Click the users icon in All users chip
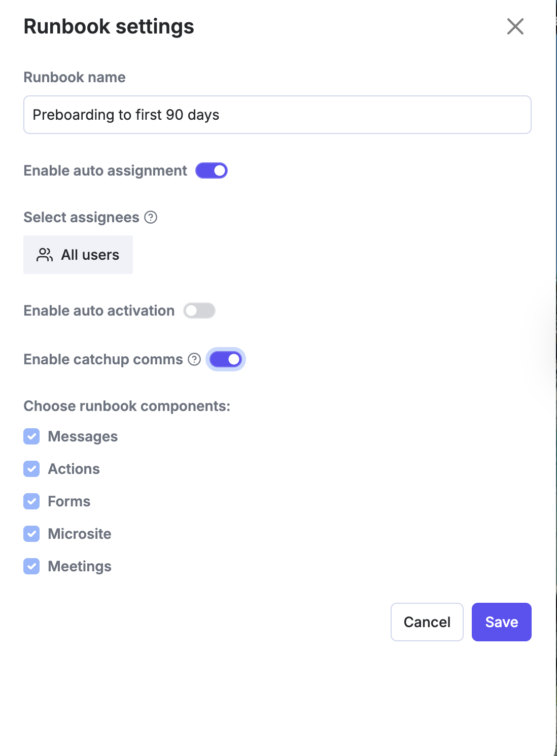The width and height of the screenshot is (557, 756). click(x=45, y=255)
